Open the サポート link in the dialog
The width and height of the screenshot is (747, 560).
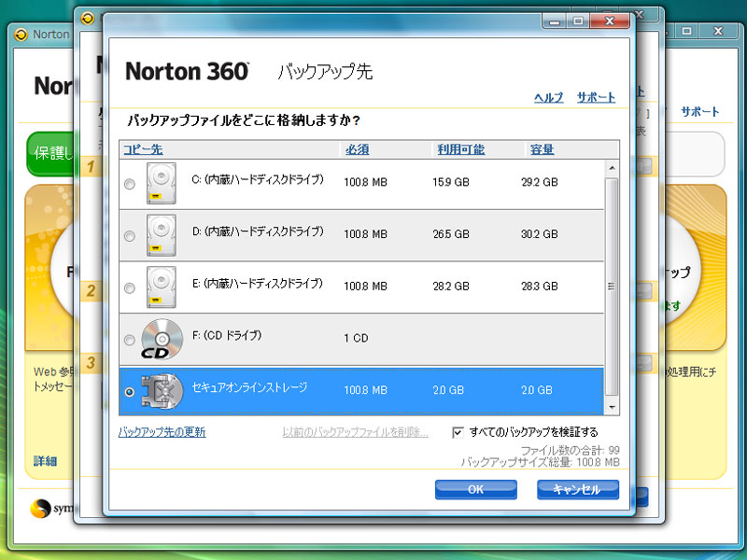pyautogui.click(x=596, y=98)
